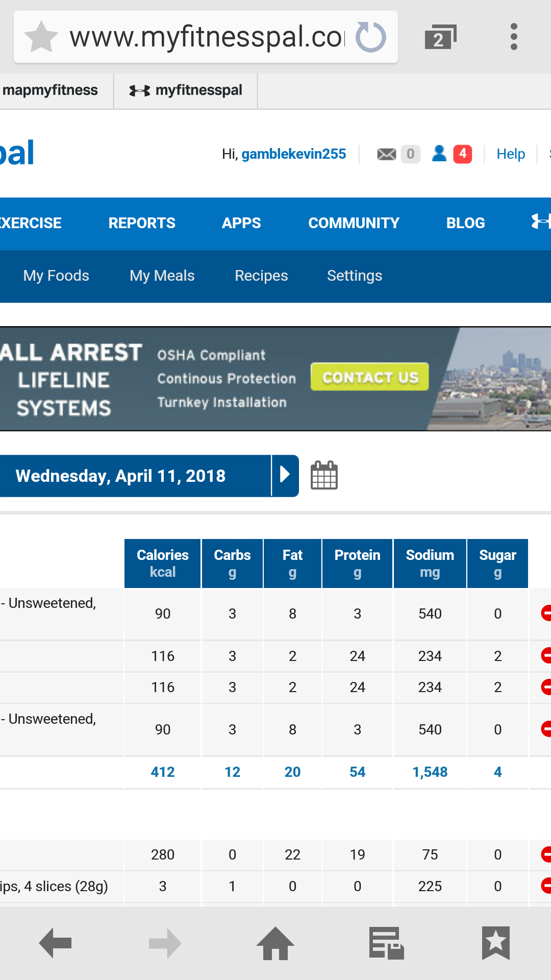This screenshot has width=551, height=980.
Task: Remove the 4 slices (28g) entry
Action: [546, 886]
